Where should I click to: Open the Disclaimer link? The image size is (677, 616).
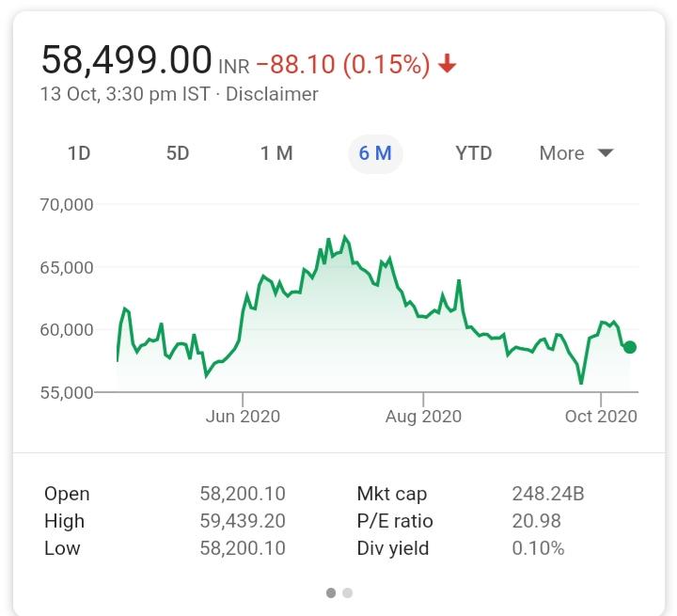(272, 94)
